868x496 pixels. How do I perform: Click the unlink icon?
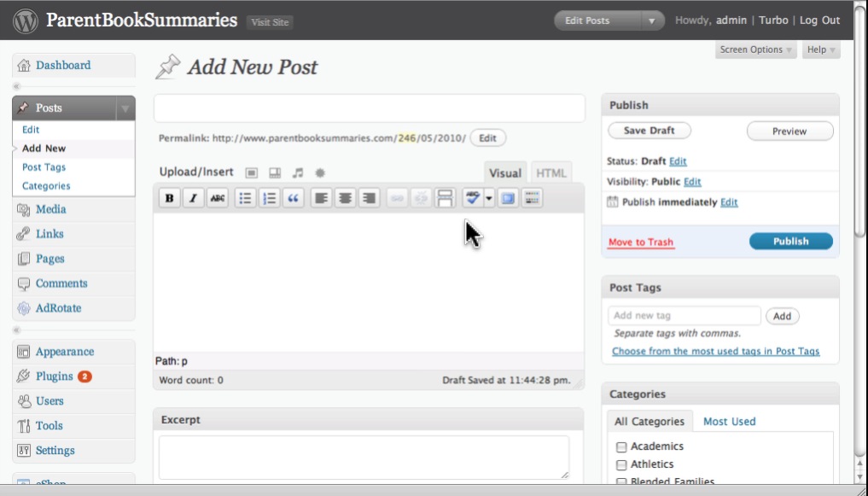(421, 198)
